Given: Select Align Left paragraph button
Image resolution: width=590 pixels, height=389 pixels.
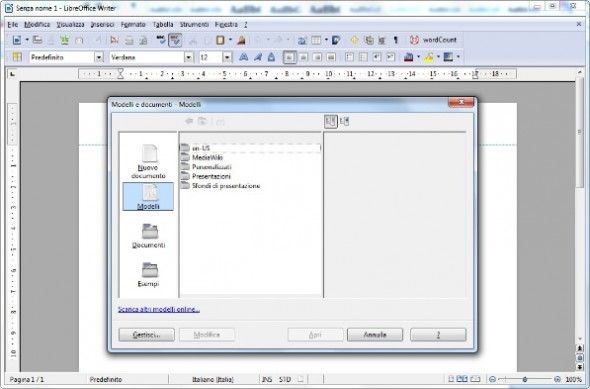Looking at the screenshot, I should point(290,57).
